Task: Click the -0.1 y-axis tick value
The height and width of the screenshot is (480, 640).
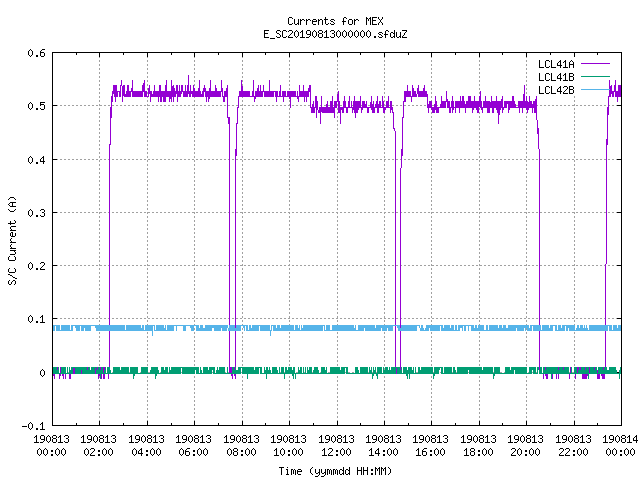Action: pyautogui.click(x=33, y=426)
